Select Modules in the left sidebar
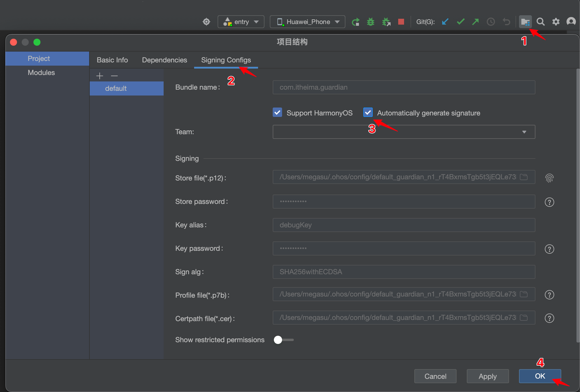 tap(41, 73)
